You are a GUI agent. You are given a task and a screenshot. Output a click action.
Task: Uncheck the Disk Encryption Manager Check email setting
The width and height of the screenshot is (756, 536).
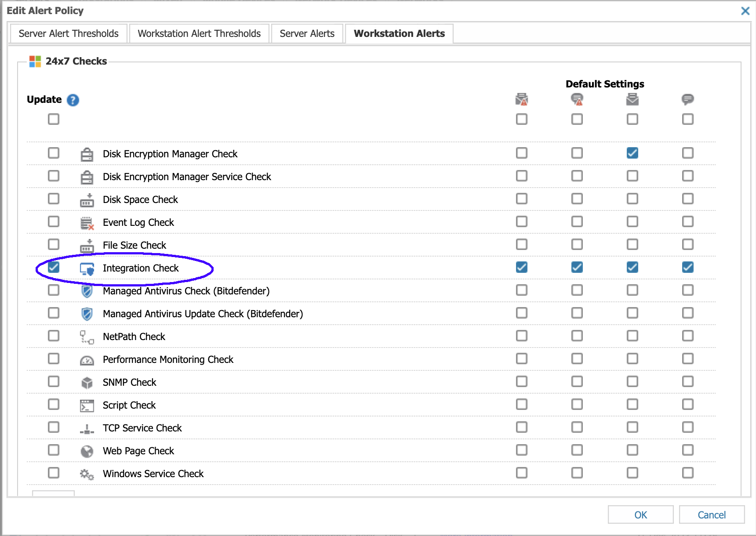point(632,153)
